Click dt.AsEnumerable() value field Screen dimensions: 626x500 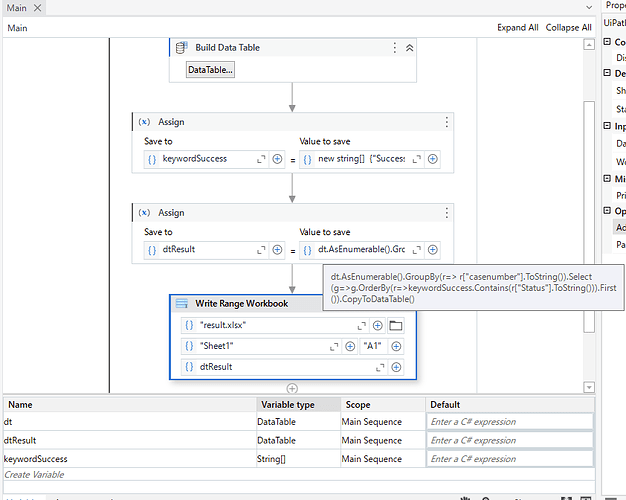pyautogui.click(x=362, y=250)
